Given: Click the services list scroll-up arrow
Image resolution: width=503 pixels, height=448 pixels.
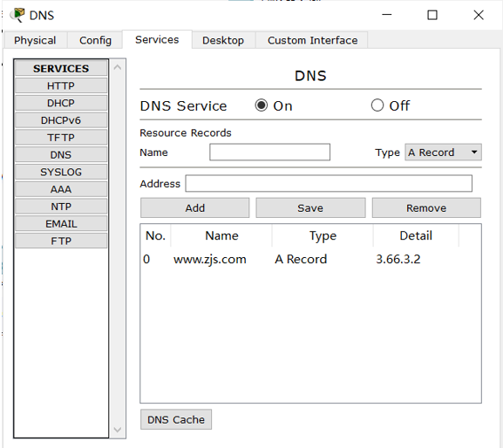Looking at the screenshot, I should [118, 67].
